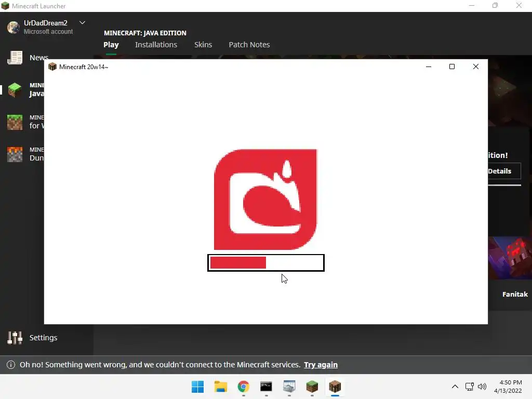Open the Minecraft game crafting table taskbar icon

tap(335, 387)
